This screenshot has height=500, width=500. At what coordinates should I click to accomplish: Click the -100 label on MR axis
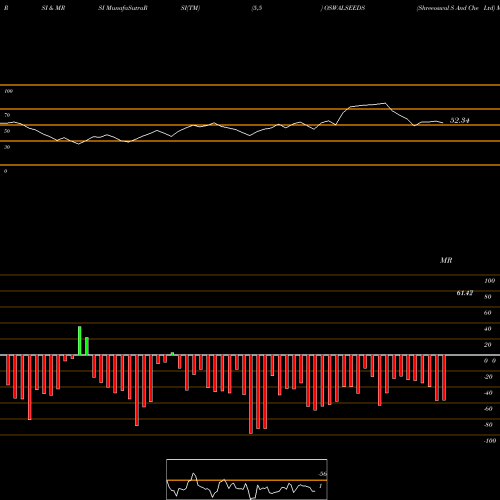coord(490,441)
